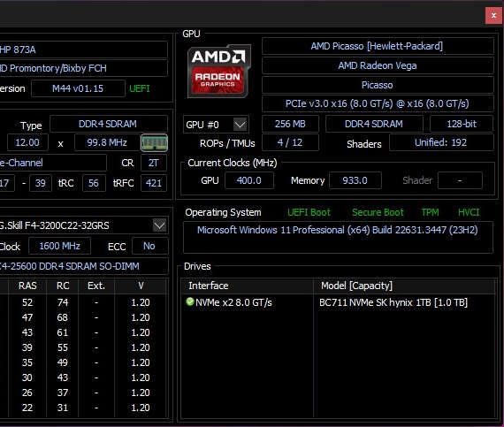Viewport: 504px width, 427px height.
Task: Click the HVCI indicator
Action: 469,212
